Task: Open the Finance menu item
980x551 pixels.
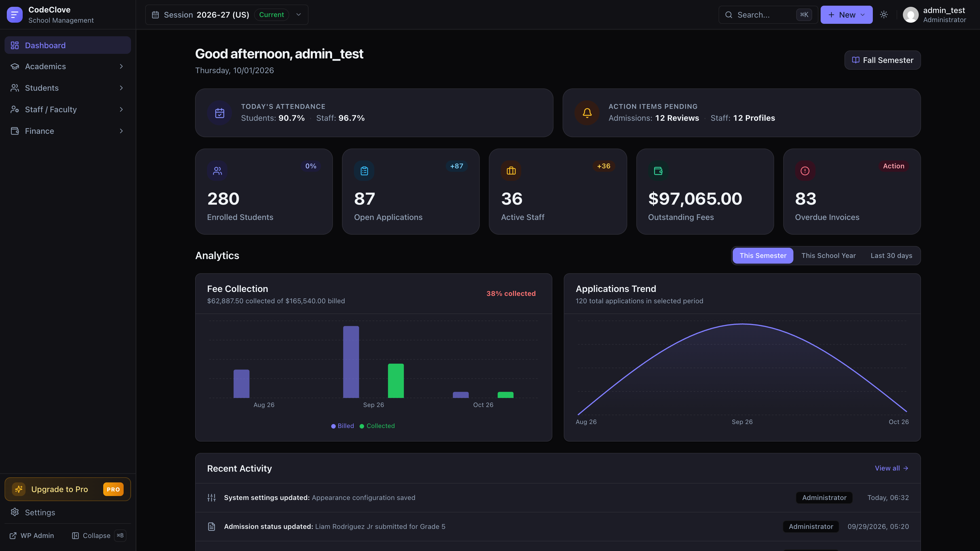Action: pyautogui.click(x=68, y=131)
